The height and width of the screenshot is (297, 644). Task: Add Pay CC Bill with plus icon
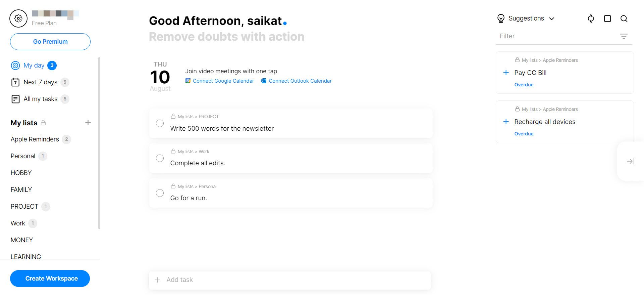[506, 73]
